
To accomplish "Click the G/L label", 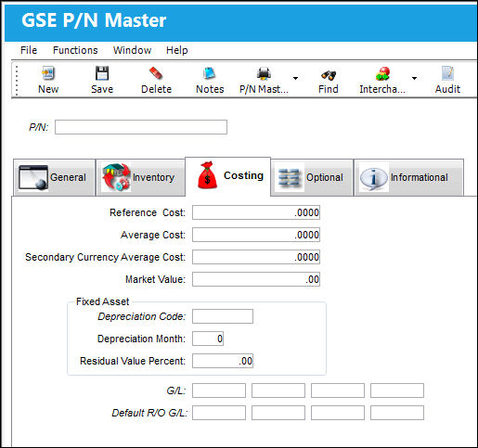I will pyautogui.click(x=176, y=390).
